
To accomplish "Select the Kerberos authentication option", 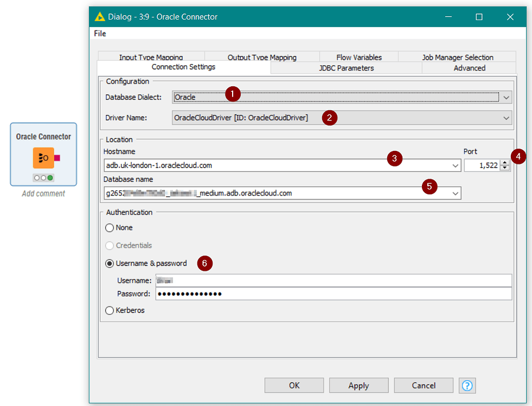I will click(x=110, y=310).
